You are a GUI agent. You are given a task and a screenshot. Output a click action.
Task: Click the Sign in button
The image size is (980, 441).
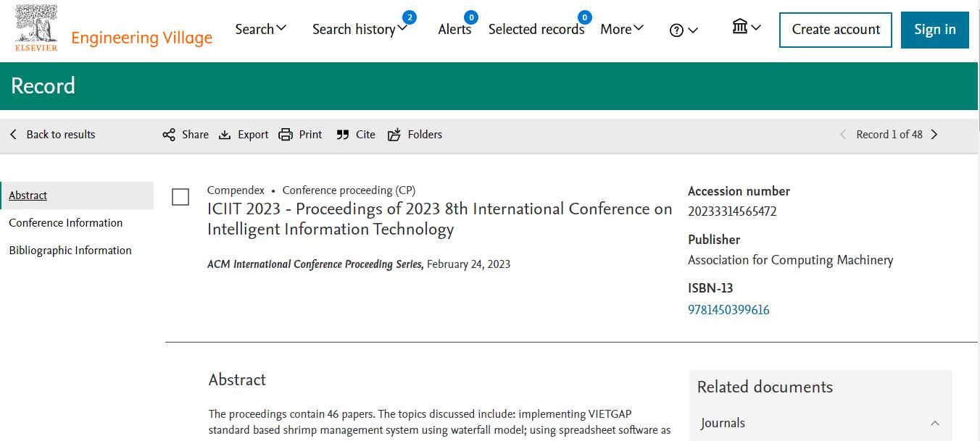coord(935,30)
